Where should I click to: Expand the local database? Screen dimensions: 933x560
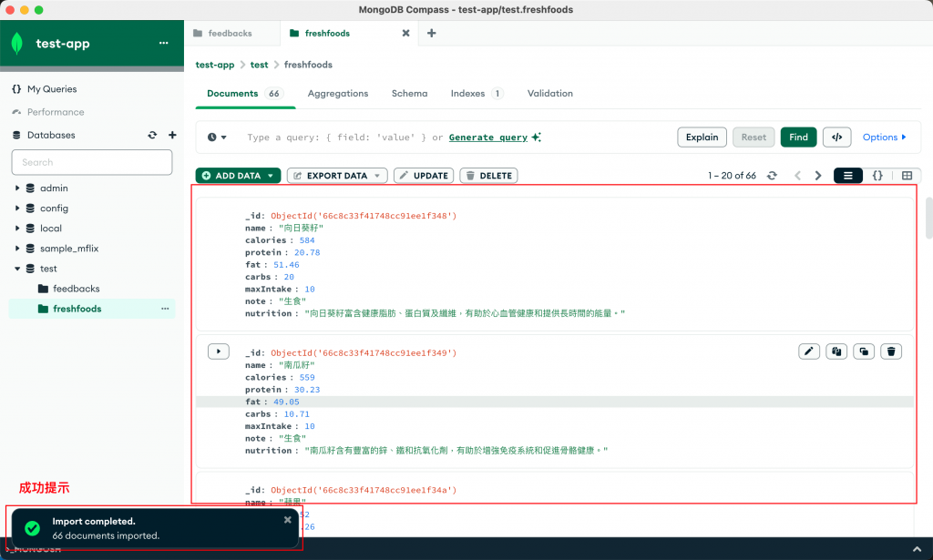coord(17,229)
